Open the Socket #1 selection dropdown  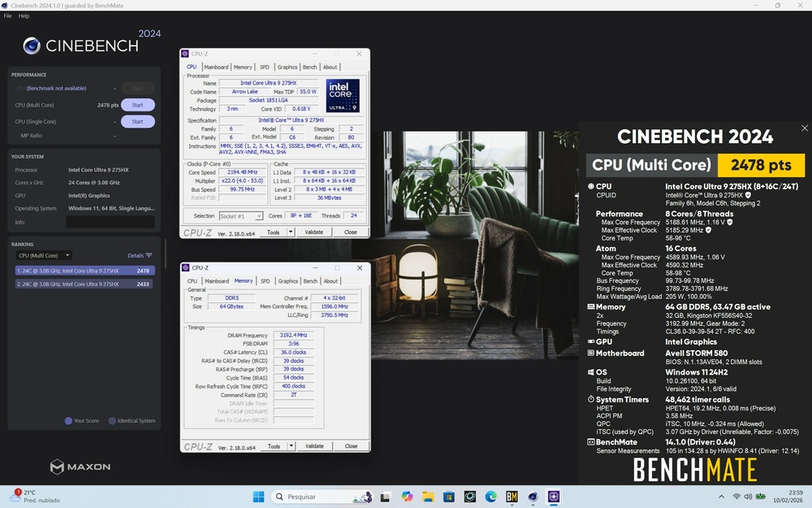241,216
